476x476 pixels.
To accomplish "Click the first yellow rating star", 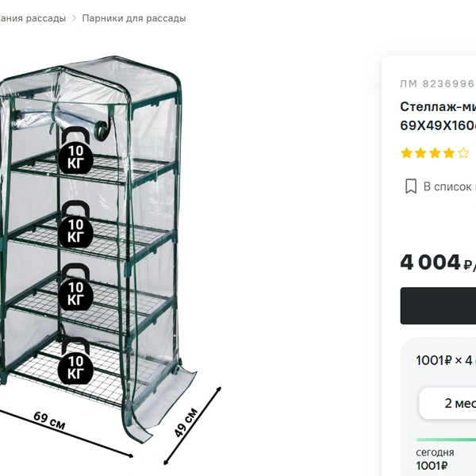I will coord(406,153).
